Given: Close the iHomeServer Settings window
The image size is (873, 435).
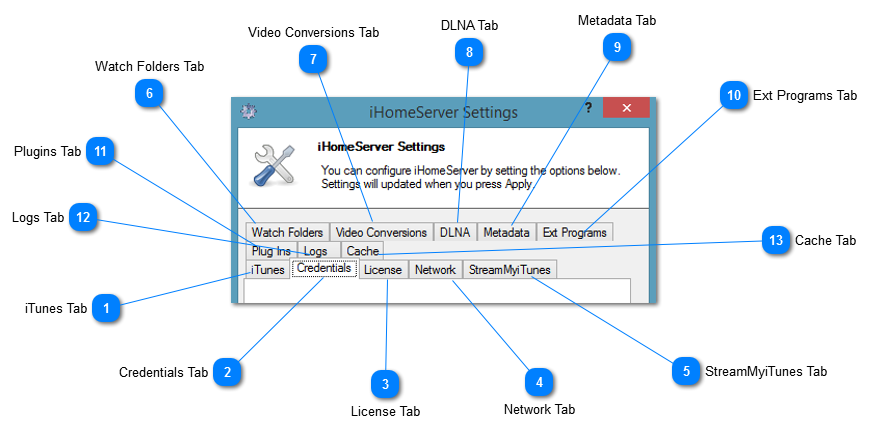Looking at the screenshot, I should (x=626, y=108).
